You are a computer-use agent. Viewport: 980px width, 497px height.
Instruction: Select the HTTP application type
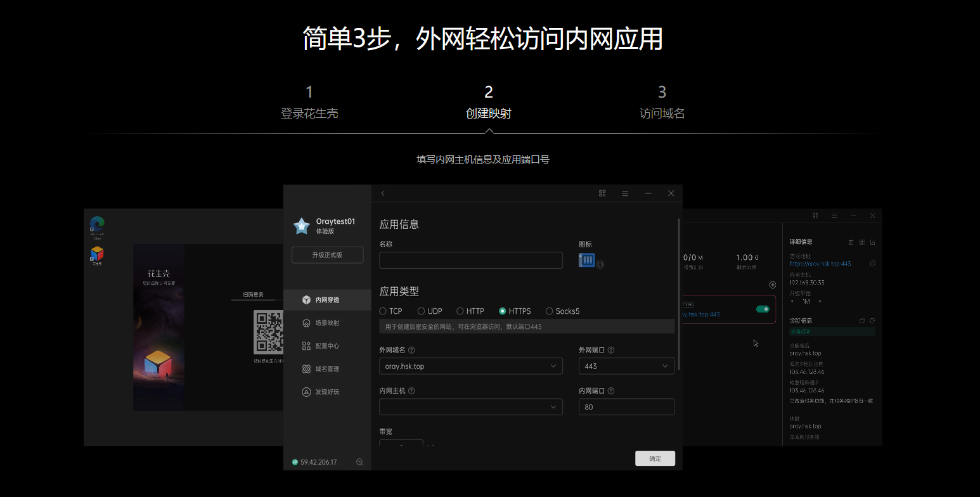point(470,311)
